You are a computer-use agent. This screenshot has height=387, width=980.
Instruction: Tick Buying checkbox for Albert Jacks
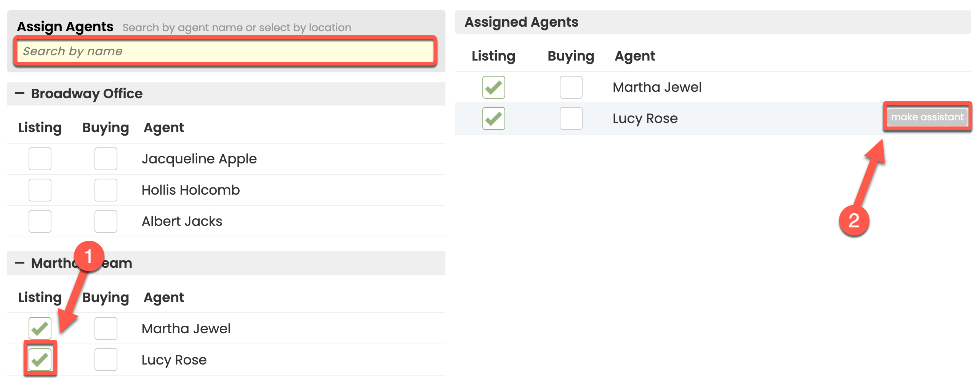(x=106, y=221)
